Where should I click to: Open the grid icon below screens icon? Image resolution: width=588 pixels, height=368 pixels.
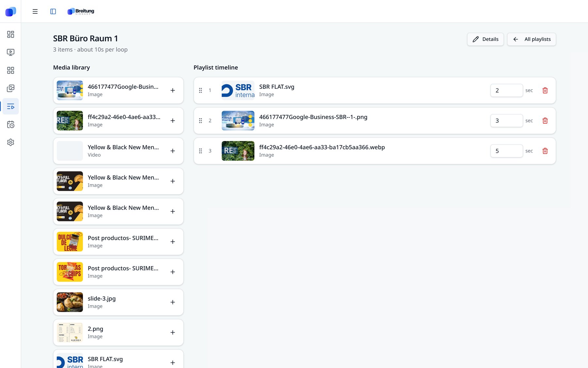click(x=10, y=70)
